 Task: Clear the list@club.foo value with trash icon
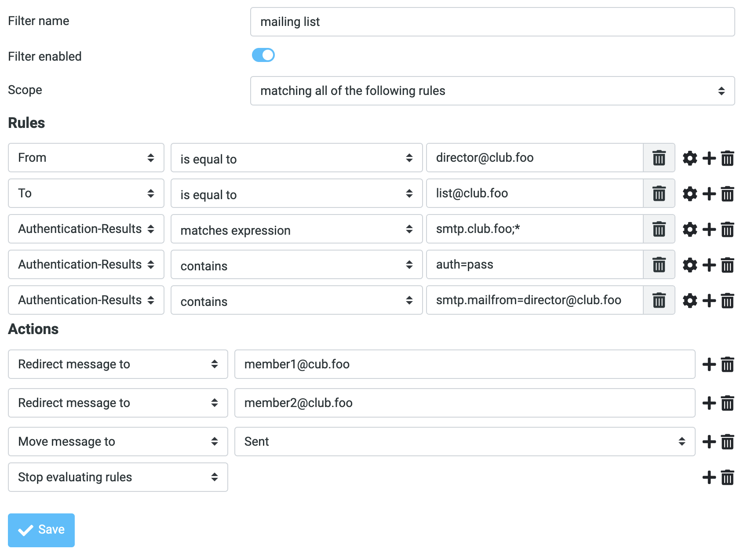tap(658, 193)
